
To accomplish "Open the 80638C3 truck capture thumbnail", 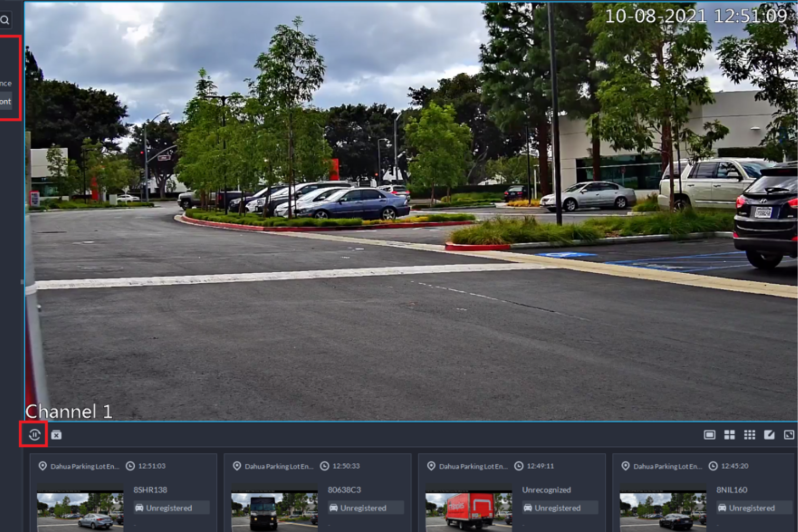I will (x=274, y=511).
